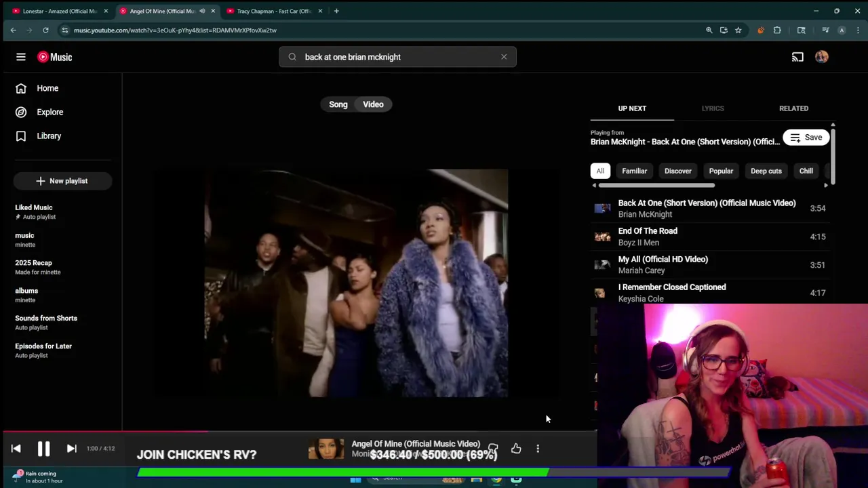Like the song with thumbs up
The image size is (868, 488).
[x=516, y=449]
